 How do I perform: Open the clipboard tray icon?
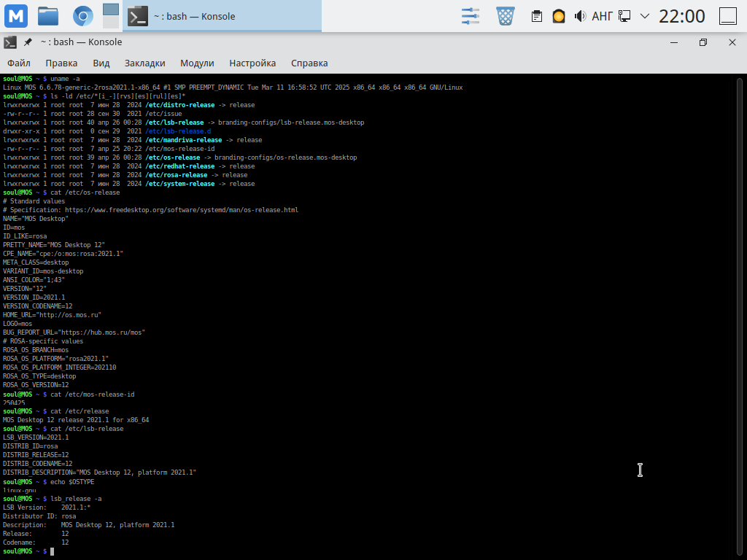[x=536, y=16]
